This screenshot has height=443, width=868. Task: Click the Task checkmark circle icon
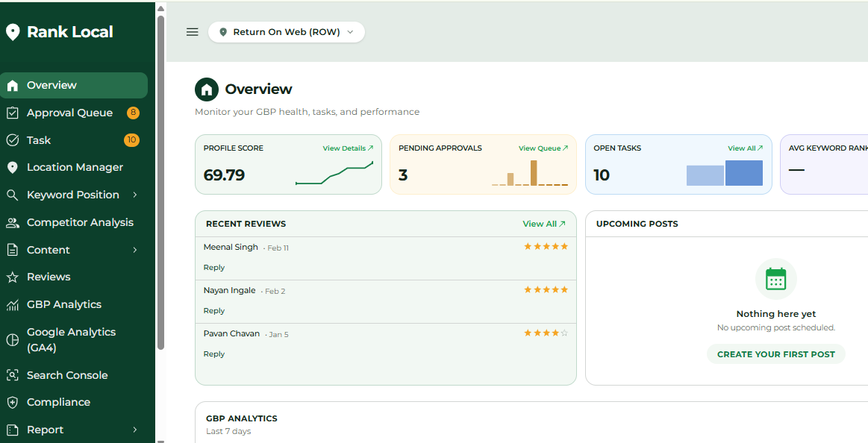[x=12, y=140]
